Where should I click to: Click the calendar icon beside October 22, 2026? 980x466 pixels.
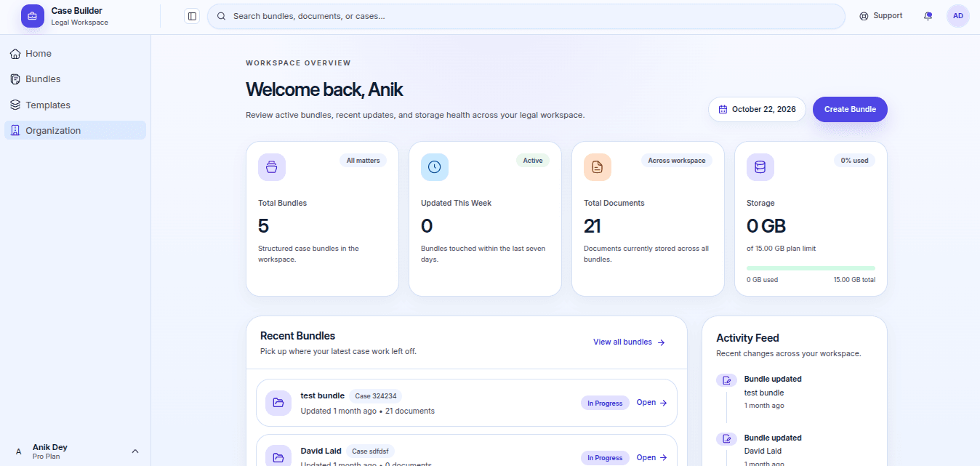(723, 110)
